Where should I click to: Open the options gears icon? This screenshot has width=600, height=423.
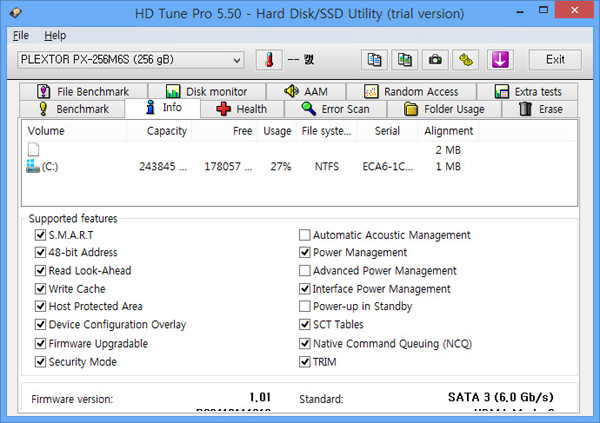pyautogui.click(x=466, y=60)
